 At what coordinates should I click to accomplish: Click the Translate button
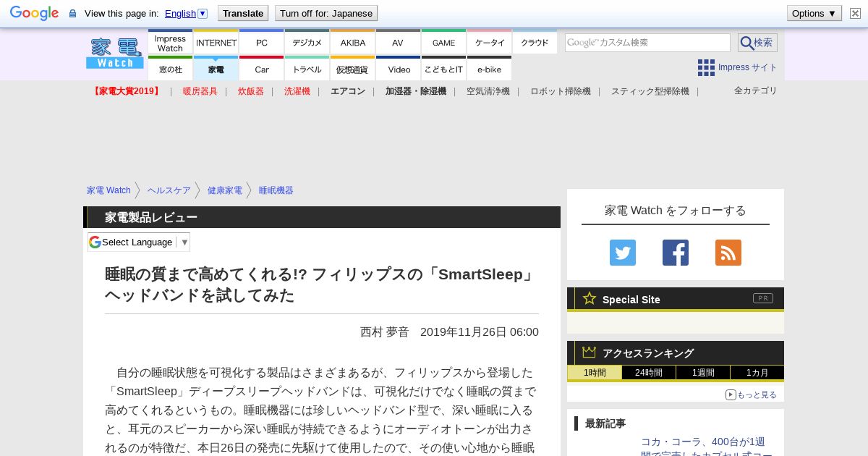(243, 13)
